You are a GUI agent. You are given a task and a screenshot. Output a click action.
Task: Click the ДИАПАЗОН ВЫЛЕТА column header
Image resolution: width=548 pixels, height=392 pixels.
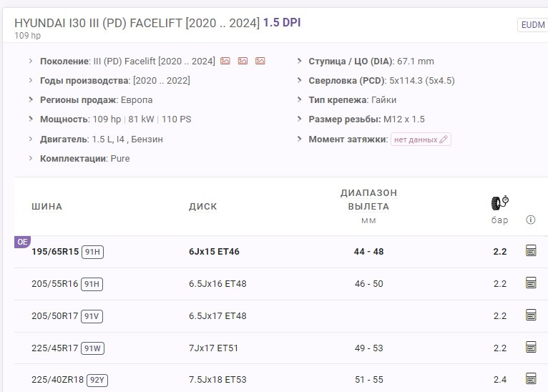[368, 200]
